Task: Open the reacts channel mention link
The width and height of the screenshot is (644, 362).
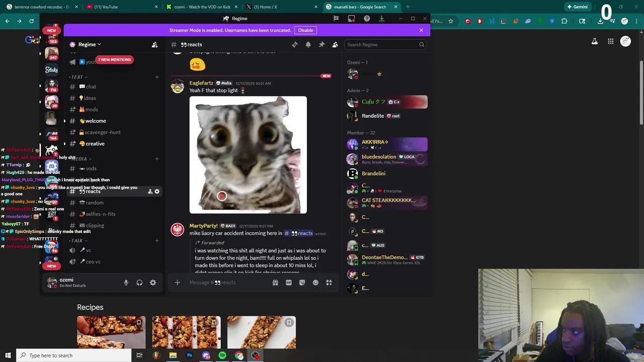Action: click(x=298, y=233)
